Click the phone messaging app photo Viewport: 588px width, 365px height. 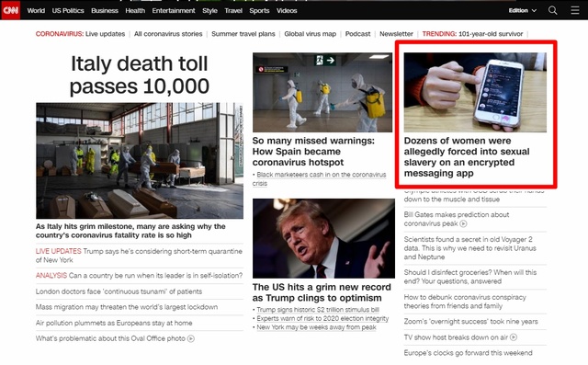475,92
